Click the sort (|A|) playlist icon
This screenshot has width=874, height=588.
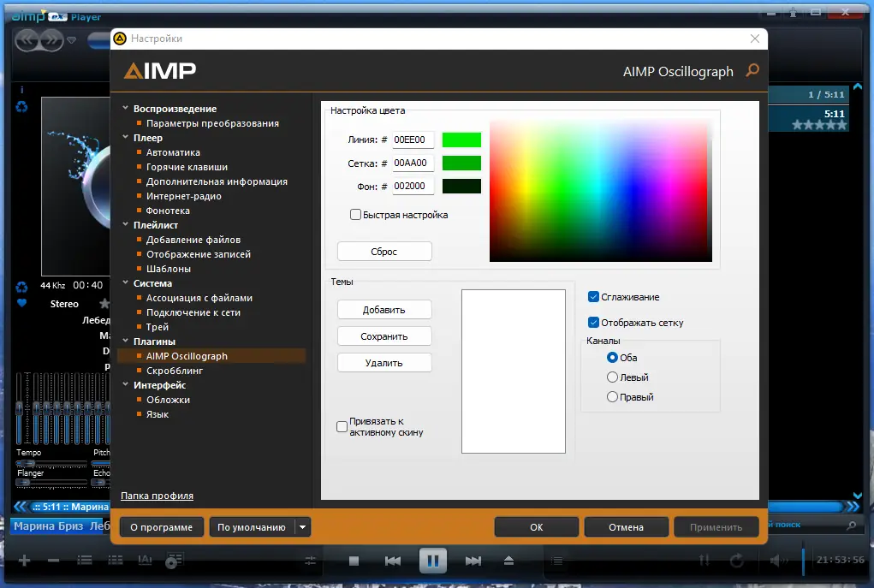click(x=145, y=560)
